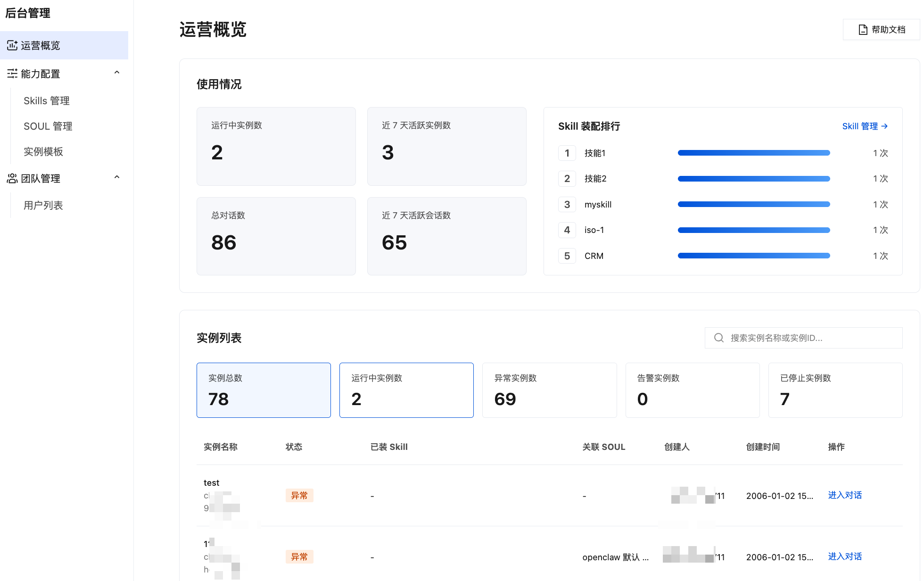The width and height of the screenshot is (924, 581).
Task: Collapse the 团队管理 section chevron
Action: (x=117, y=177)
